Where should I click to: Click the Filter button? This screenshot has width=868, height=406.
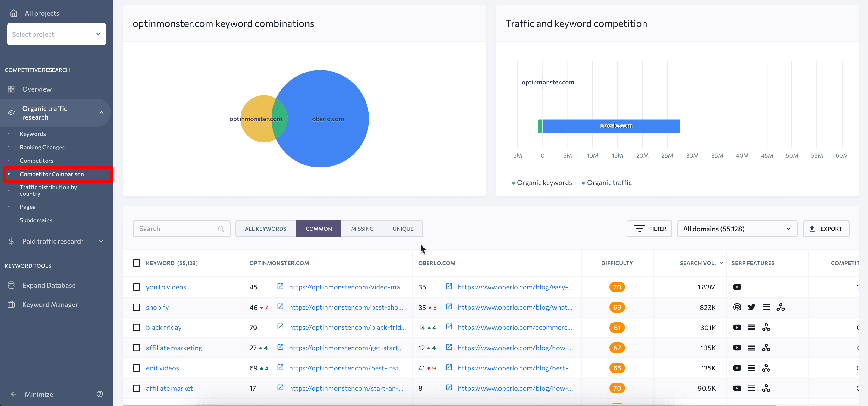pyautogui.click(x=649, y=229)
